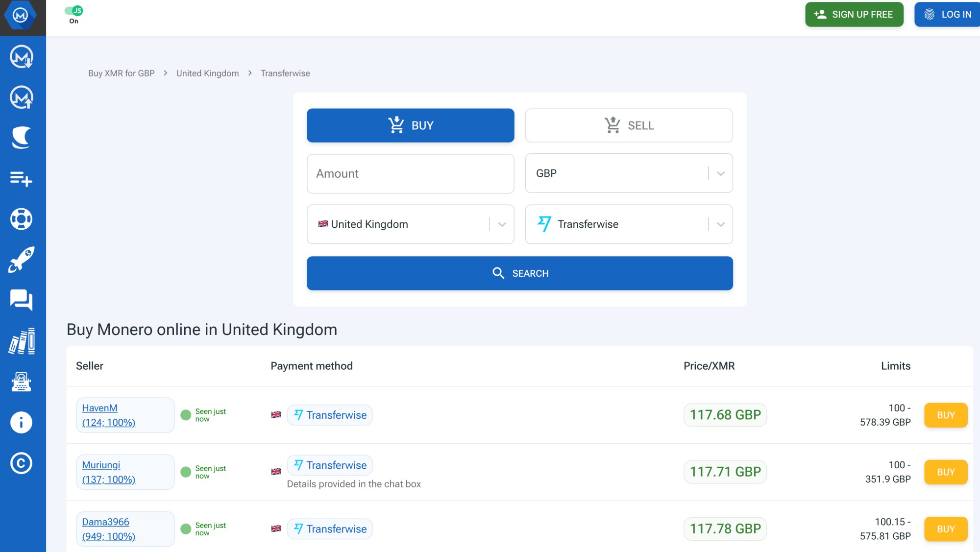
Task: Click the Amount input field
Action: (x=411, y=173)
